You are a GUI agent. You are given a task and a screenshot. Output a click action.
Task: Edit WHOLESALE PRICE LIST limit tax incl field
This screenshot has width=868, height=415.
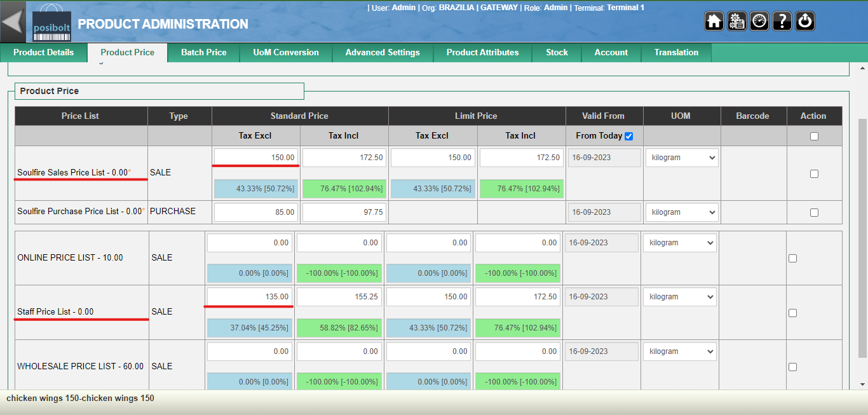(518, 351)
